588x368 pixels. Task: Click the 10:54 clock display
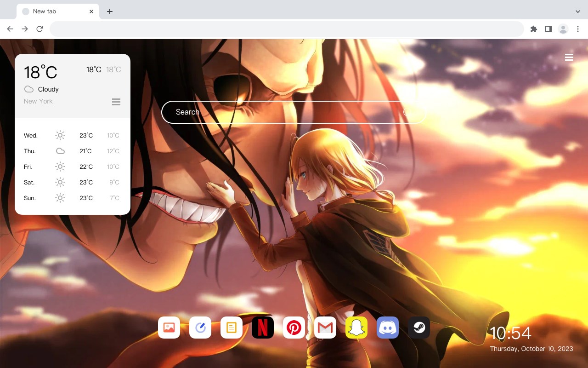pyautogui.click(x=510, y=333)
